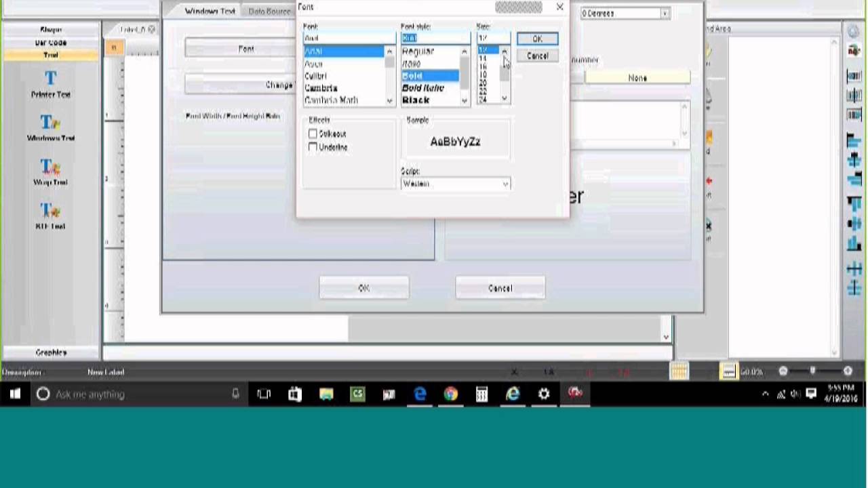Click the zoom out minus icon
The height and width of the screenshot is (488, 868).
coord(783,371)
